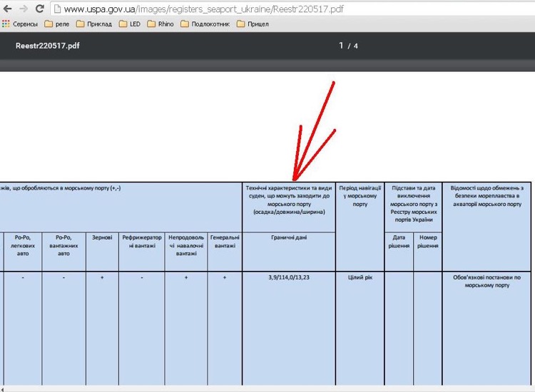Select the '3,9/114,0/13,23' value cell
535x392 pixels.
289,277
